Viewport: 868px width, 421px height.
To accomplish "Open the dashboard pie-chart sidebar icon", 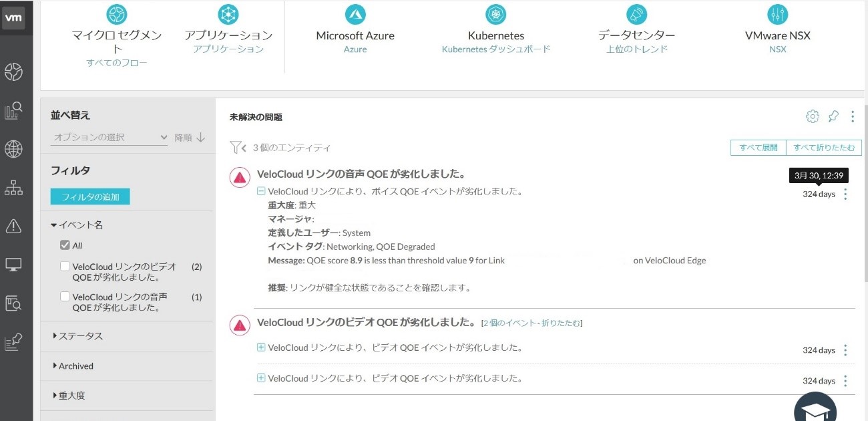I will [14, 72].
